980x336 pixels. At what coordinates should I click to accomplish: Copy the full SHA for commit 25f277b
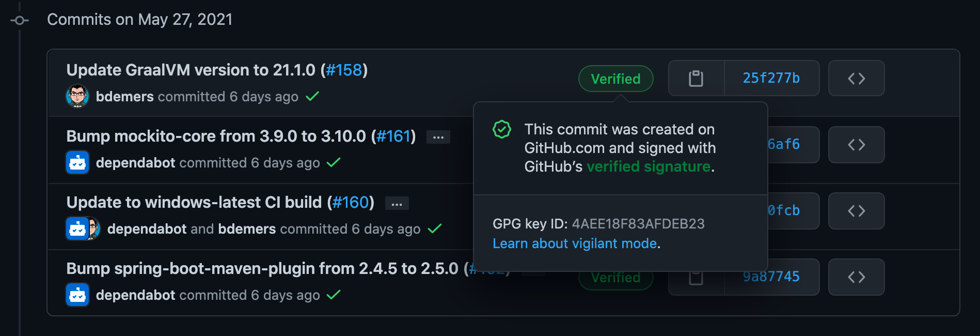pyautogui.click(x=696, y=79)
